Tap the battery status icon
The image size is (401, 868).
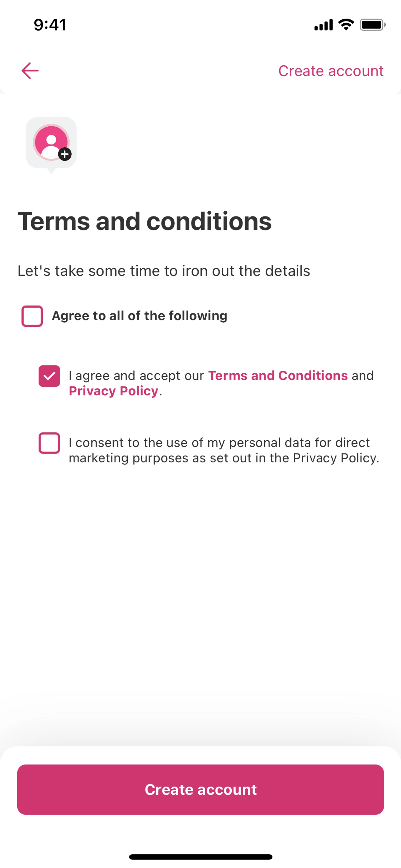372,25
